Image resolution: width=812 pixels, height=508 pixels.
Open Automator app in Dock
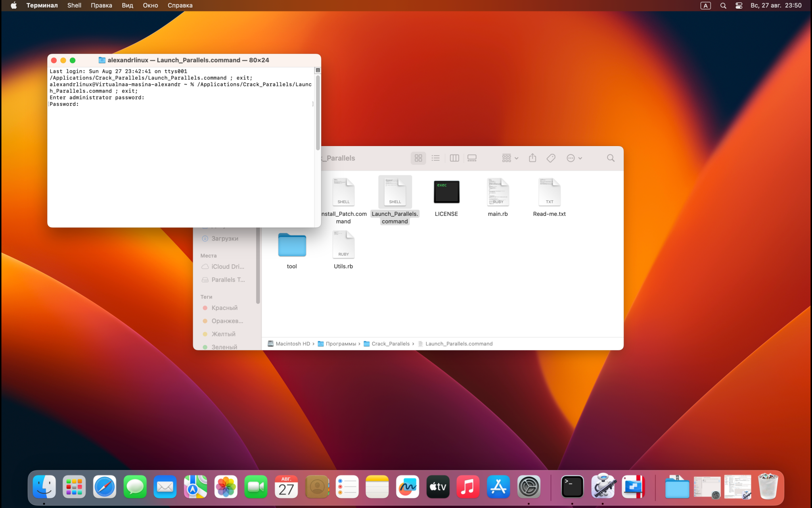point(603,487)
